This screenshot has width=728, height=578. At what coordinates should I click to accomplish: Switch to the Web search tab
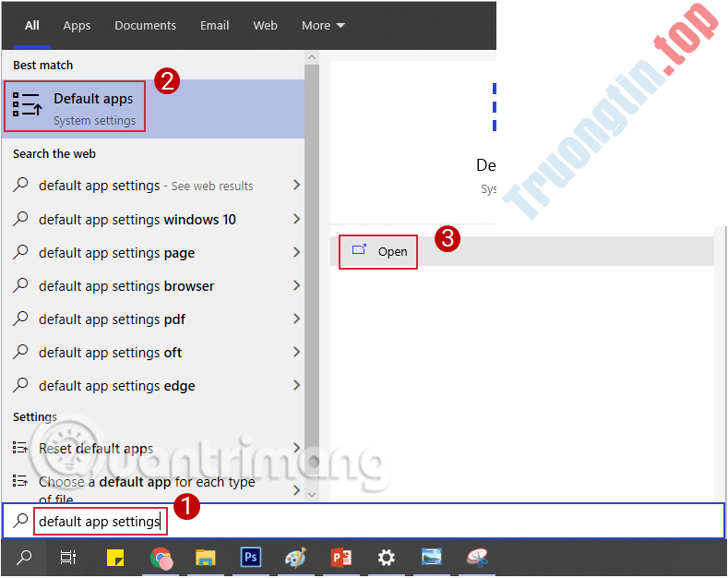265,26
